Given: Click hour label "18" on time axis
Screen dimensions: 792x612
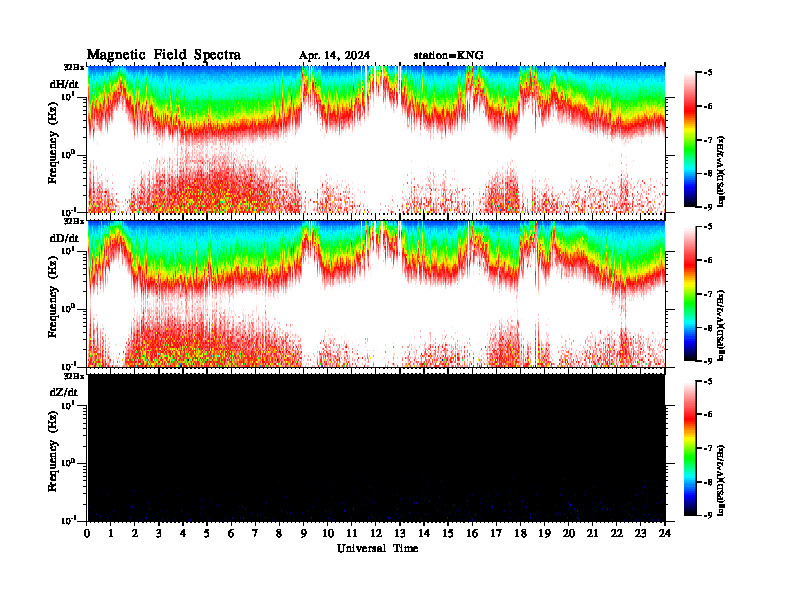Looking at the screenshot, I should [x=520, y=534].
